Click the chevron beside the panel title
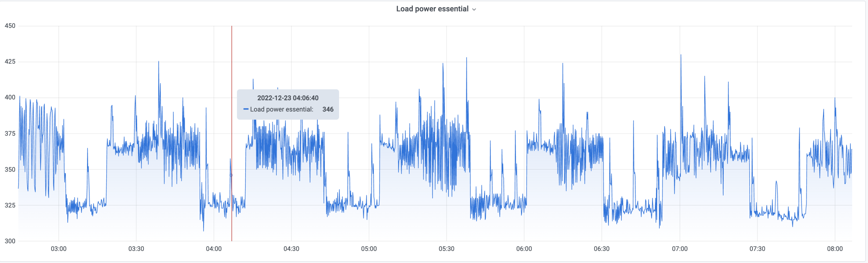The height and width of the screenshot is (263, 868). coord(474,9)
